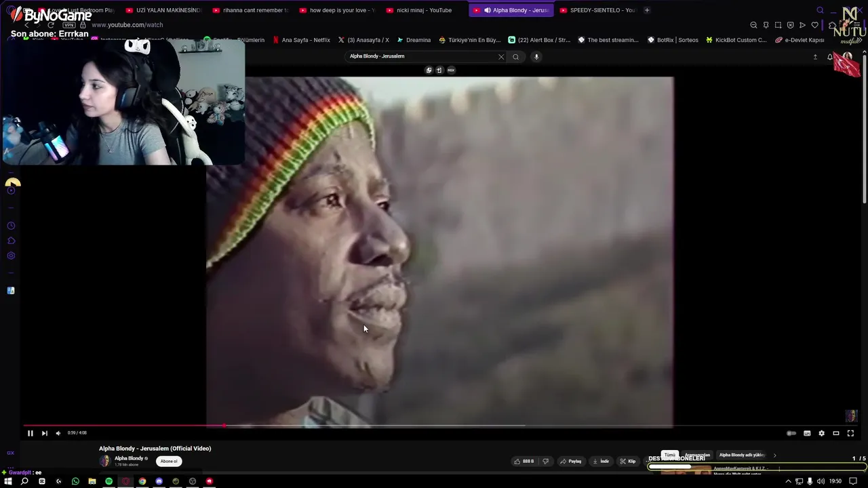Screen dimensions: 868x488
Task: Open extensions cube icon in sidebar
Action: point(11,241)
